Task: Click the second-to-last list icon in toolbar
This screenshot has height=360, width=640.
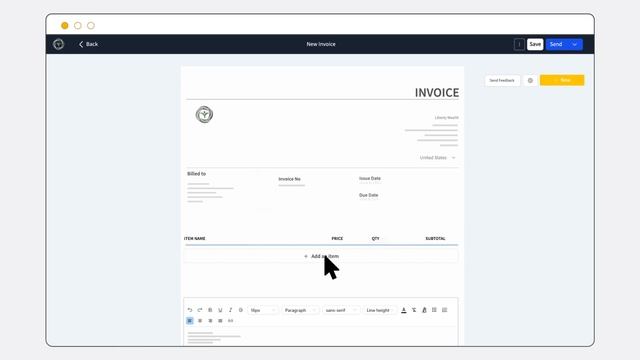Action: 434,310
